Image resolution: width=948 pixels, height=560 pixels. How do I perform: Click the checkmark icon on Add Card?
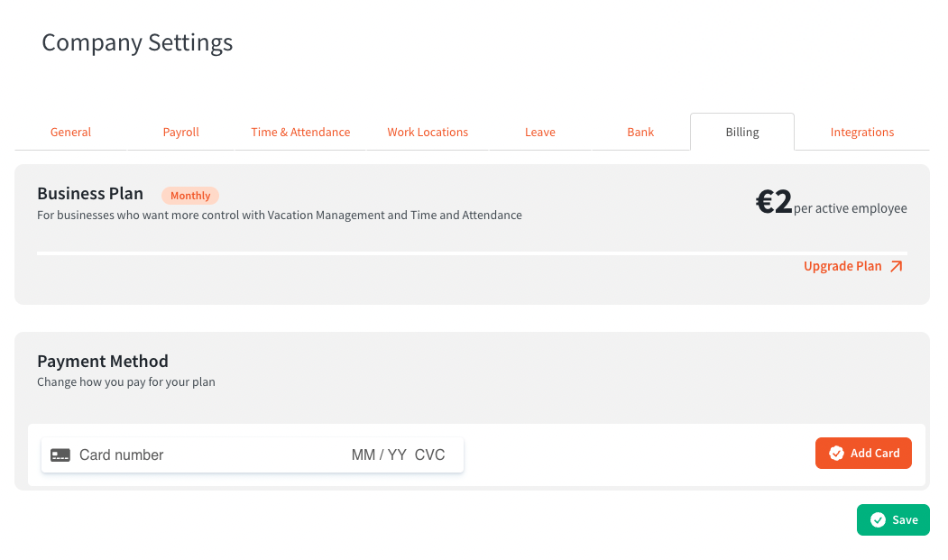pos(837,453)
